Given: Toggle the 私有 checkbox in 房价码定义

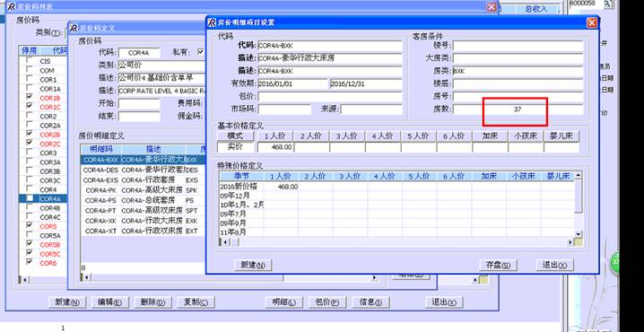Looking at the screenshot, I should pyautogui.click(x=200, y=52).
